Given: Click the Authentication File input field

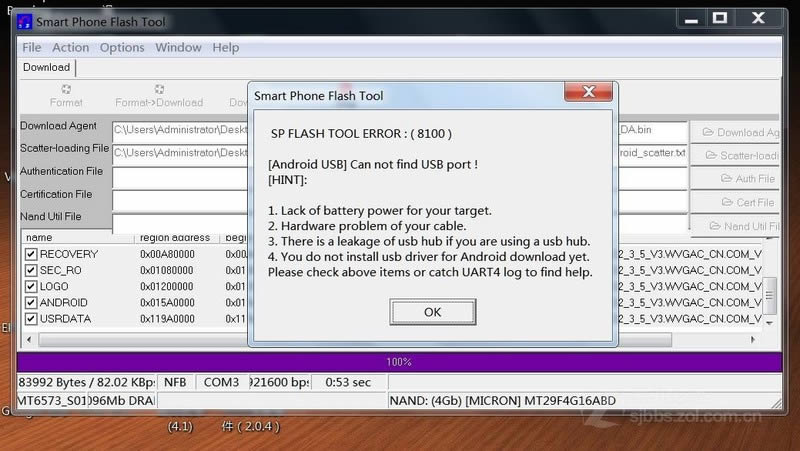Looking at the screenshot, I should pos(180,178).
